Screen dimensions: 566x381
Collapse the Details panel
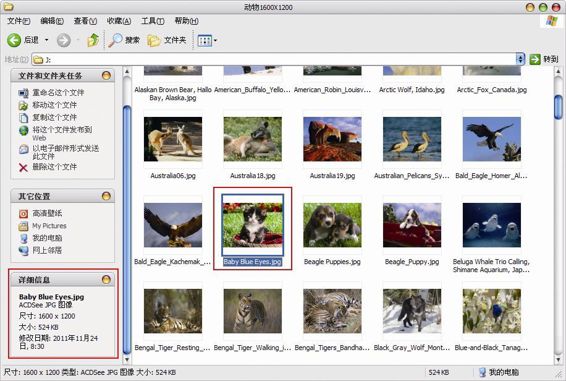coord(106,280)
